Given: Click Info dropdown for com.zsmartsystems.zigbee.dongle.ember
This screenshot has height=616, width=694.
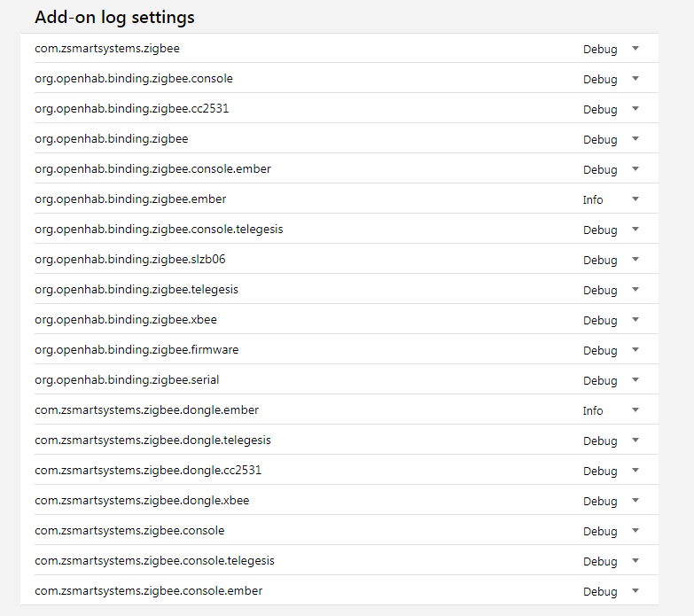Looking at the screenshot, I should pos(611,410).
